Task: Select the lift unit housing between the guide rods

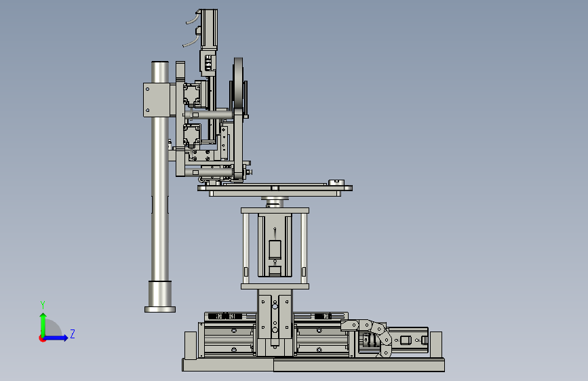Action: (x=275, y=246)
